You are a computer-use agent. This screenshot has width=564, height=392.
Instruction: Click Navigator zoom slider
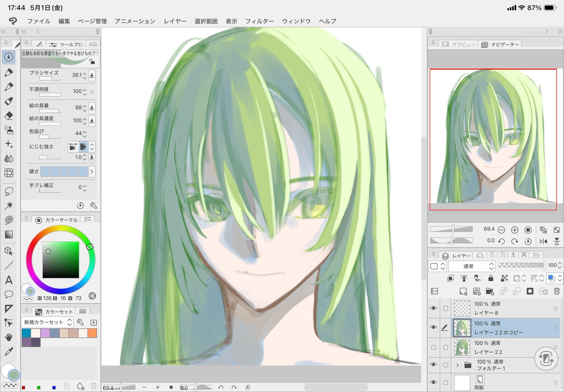451,229
